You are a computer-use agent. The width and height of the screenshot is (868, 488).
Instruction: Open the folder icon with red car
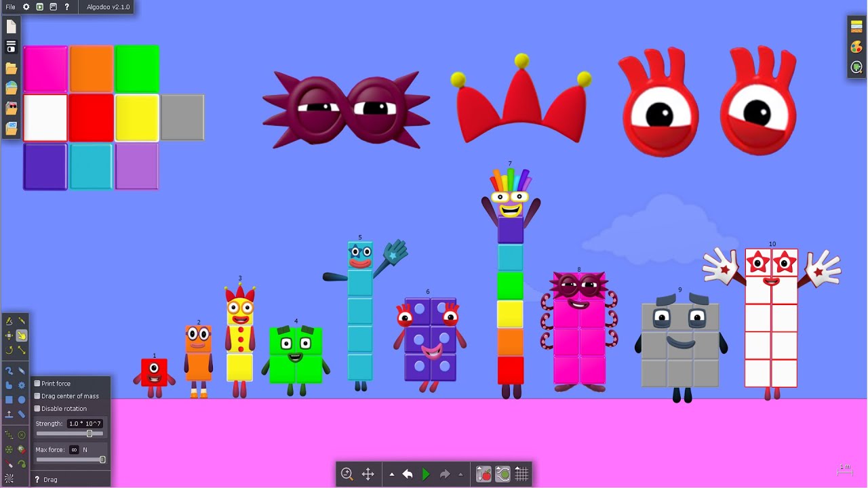point(11,108)
